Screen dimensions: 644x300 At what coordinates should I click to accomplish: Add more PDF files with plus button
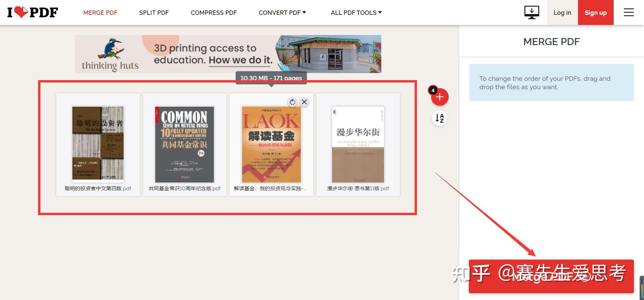440,97
